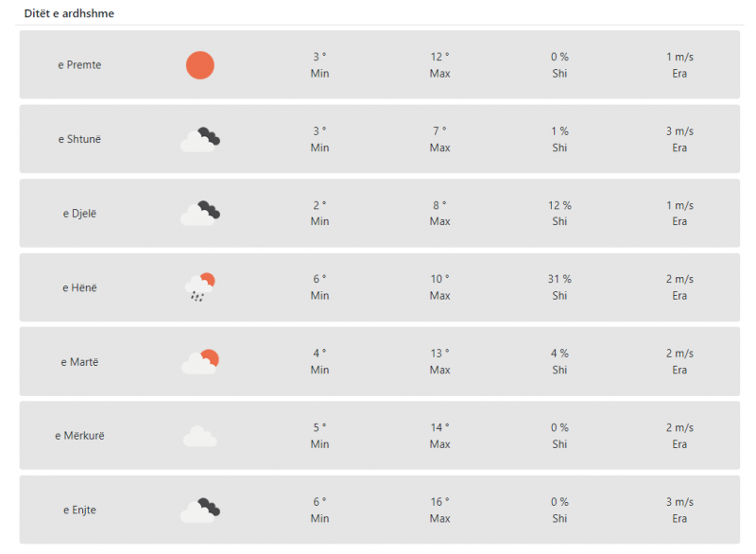Select the e Shtunë day label
756x554 pixels.
click(79, 139)
